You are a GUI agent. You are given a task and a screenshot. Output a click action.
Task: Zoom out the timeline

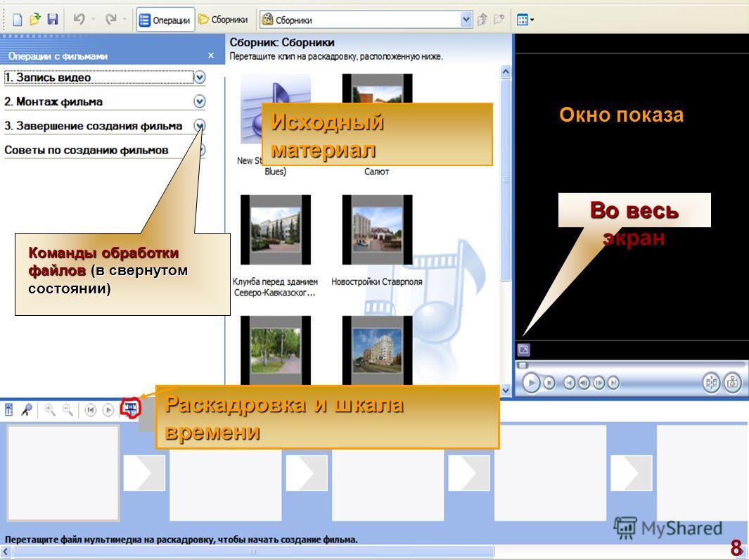(x=68, y=410)
